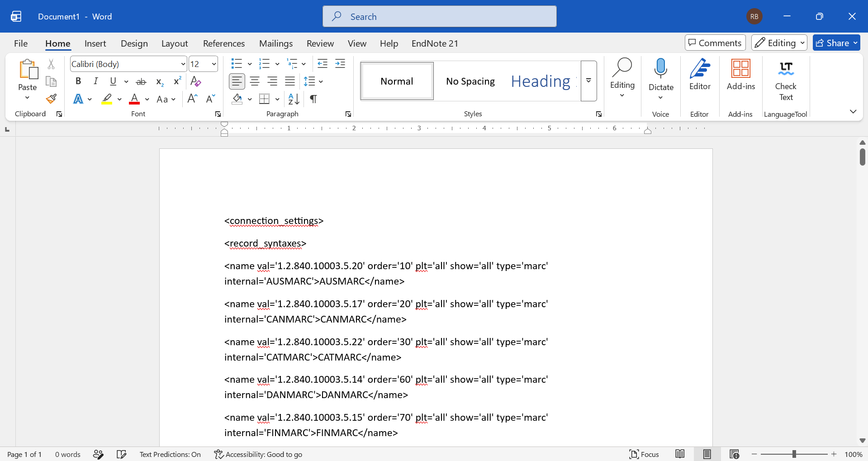Switch to Web Layout view

coord(734,454)
